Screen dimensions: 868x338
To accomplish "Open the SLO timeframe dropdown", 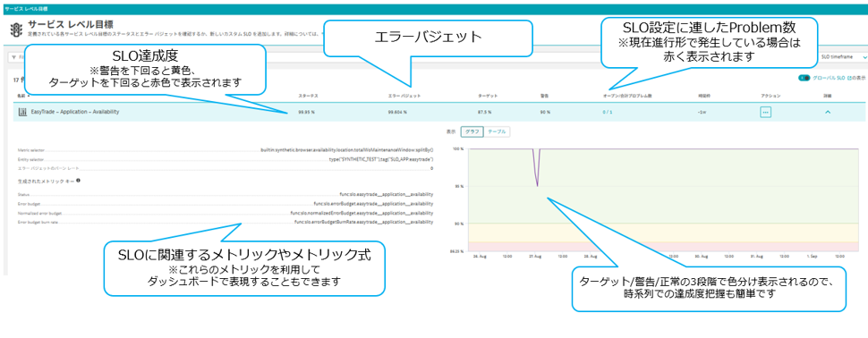I will click(843, 57).
